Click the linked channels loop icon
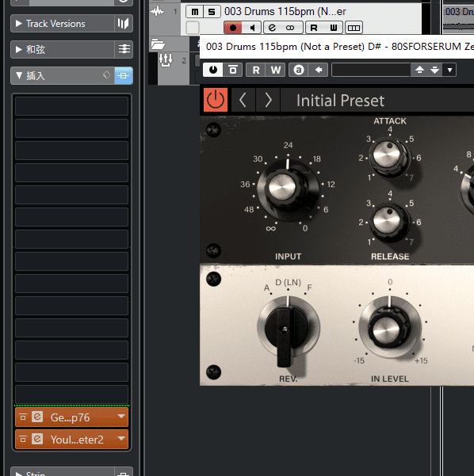Image resolution: width=474 pixels, height=476 pixels. click(x=290, y=28)
